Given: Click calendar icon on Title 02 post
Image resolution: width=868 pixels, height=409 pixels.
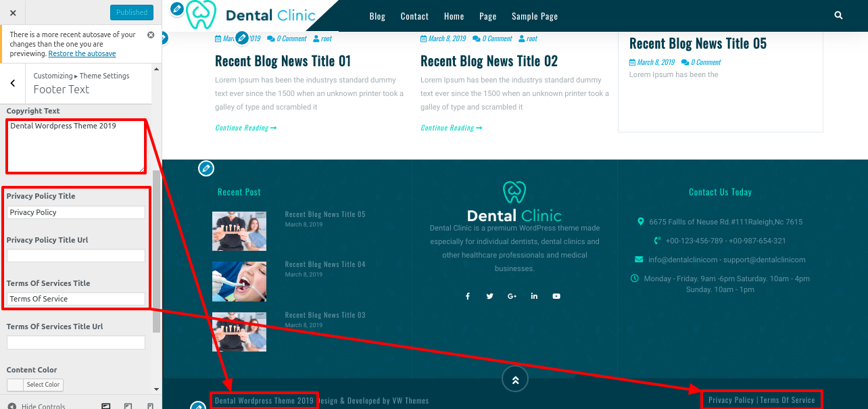Looking at the screenshot, I should click(x=424, y=39).
